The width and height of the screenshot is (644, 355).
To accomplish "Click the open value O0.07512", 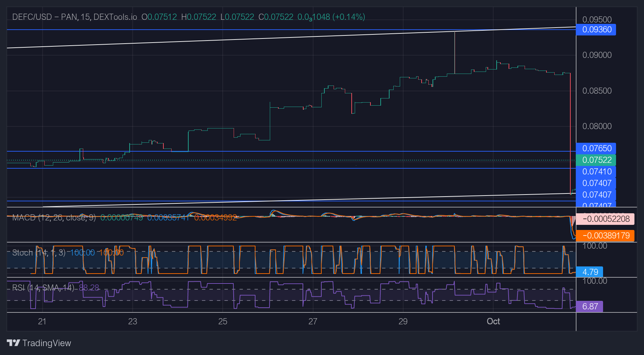I will pyautogui.click(x=159, y=17).
